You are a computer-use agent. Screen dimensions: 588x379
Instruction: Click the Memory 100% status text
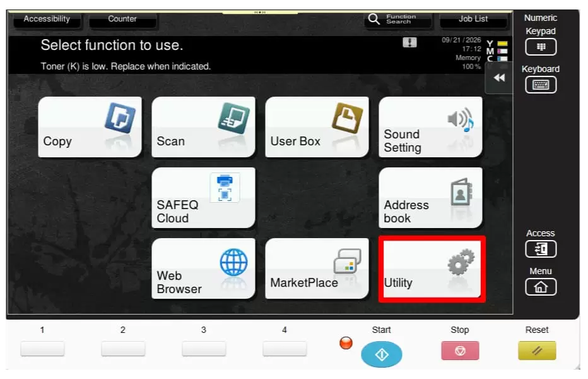468,62
